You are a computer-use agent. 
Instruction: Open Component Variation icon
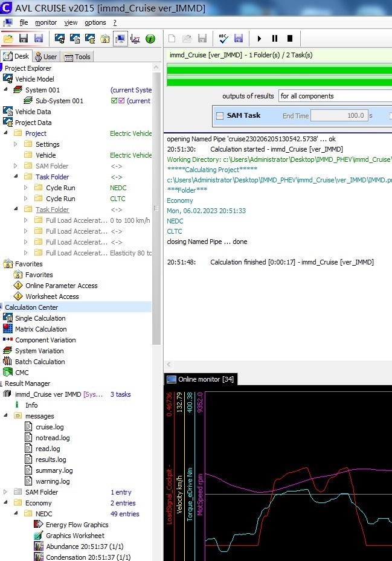click(x=8, y=339)
